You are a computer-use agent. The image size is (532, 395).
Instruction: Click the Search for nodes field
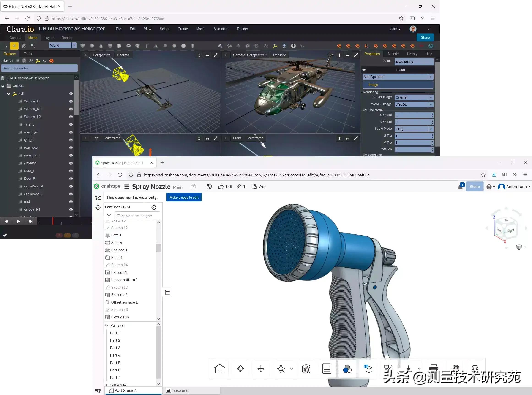[39, 68]
